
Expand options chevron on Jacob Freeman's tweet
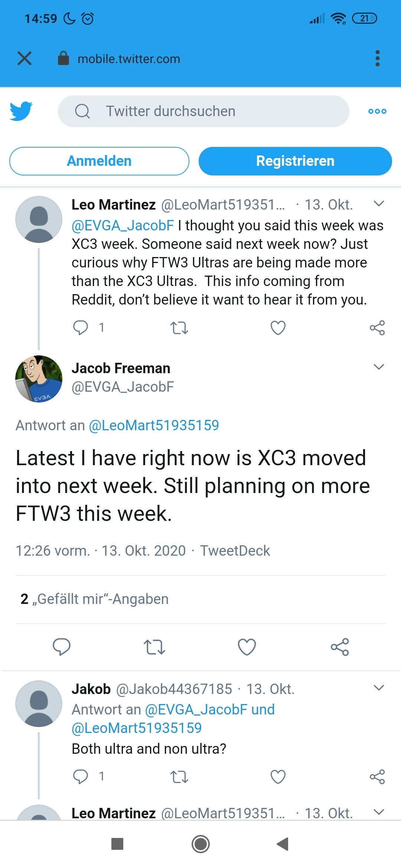(379, 367)
